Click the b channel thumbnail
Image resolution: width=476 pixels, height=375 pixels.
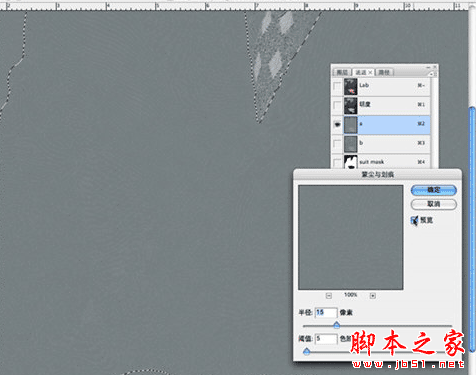(351, 143)
